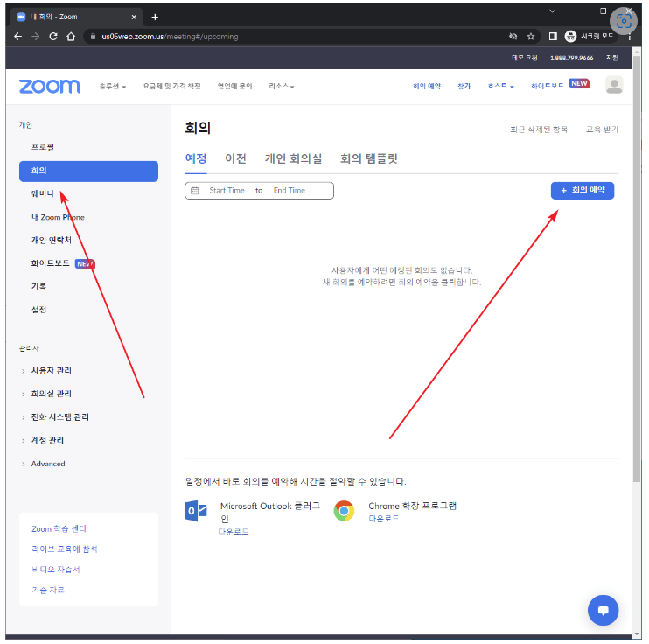Toggle the browser side panel icon

pos(553,37)
